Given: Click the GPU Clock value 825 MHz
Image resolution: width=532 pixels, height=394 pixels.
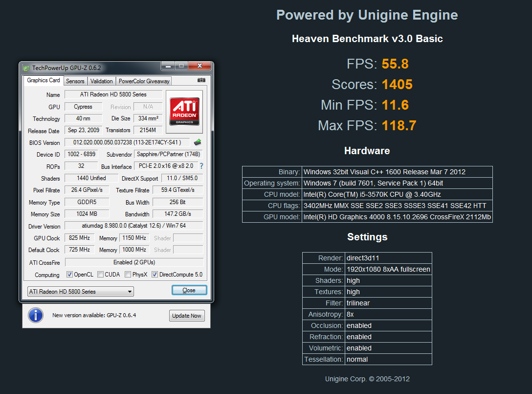Looking at the screenshot, I should (x=79, y=238).
